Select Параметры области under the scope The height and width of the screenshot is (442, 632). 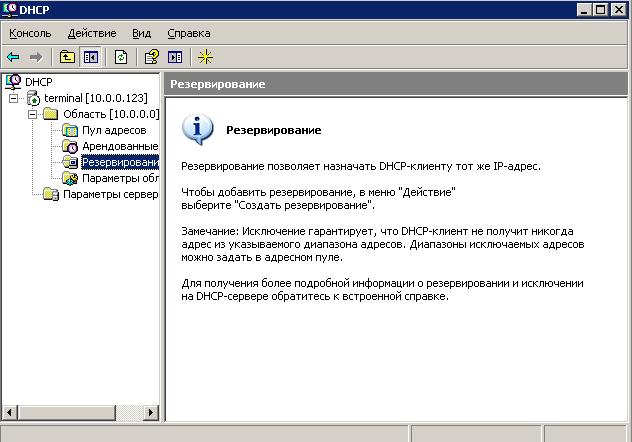pyautogui.click(x=119, y=178)
